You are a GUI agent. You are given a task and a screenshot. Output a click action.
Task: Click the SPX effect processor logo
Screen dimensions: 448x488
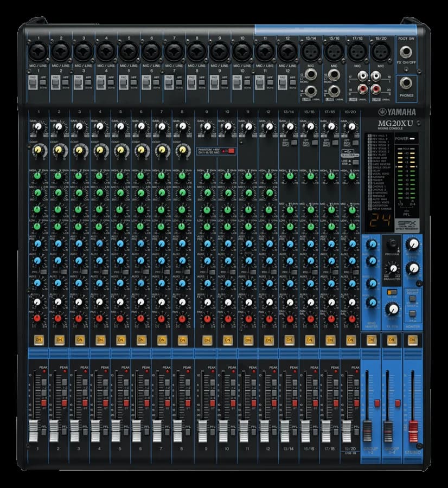pyautogui.click(x=407, y=225)
